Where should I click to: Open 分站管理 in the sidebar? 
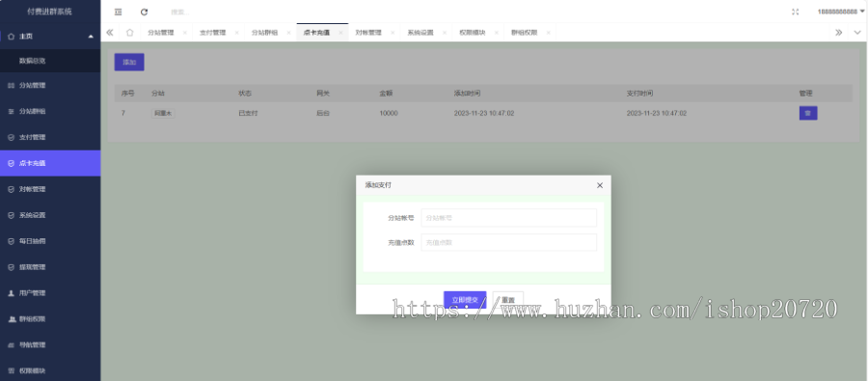[50, 85]
